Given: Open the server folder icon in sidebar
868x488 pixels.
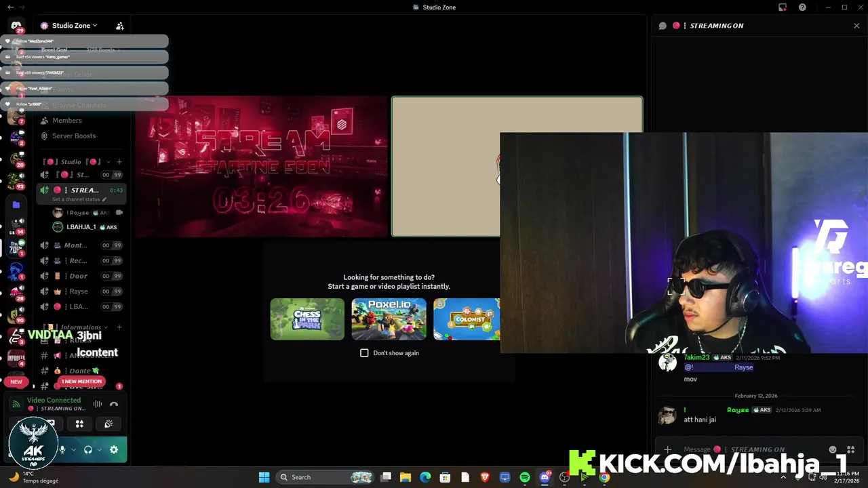Looking at the screenshot, I should (16, 205).
